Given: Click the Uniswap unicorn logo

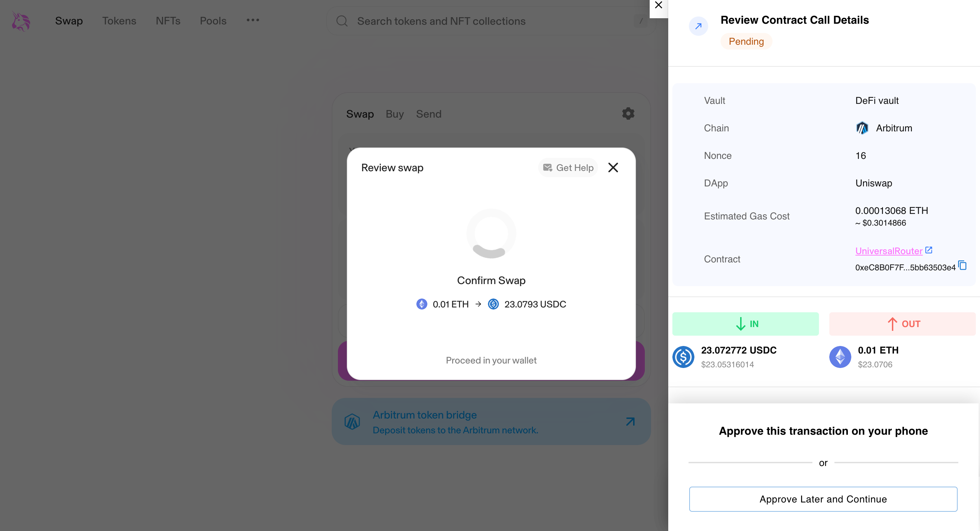Looking at the screenshot, I should (x=21, y=21).
